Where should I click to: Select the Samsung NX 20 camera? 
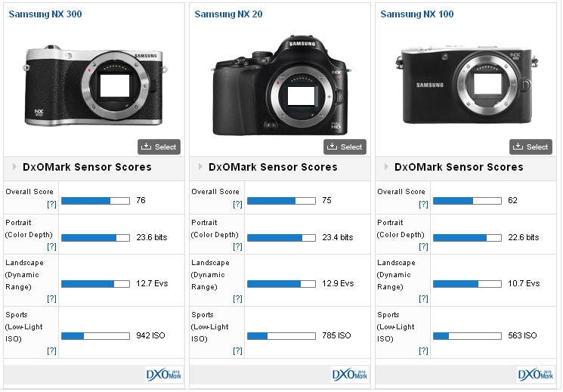pos(345,147)
